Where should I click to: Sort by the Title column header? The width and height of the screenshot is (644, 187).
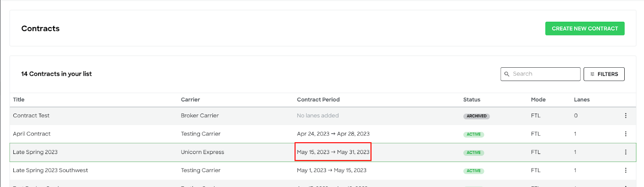[19, 100]
